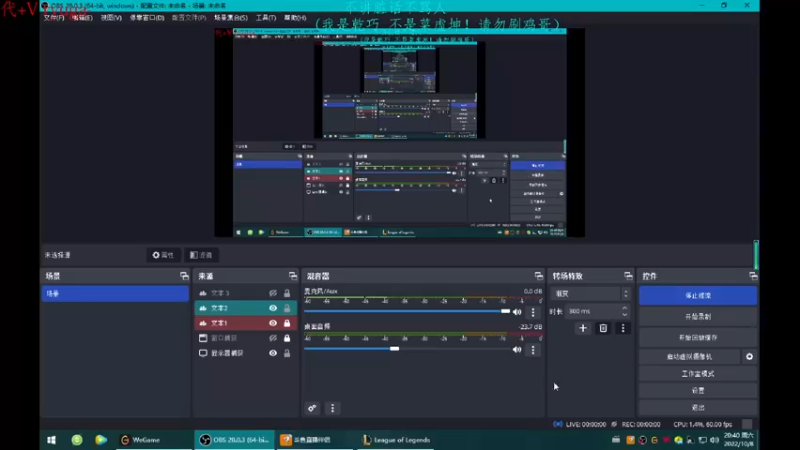Select the 文本1 source row
The image size is (800, 450).
coord(246,323)
